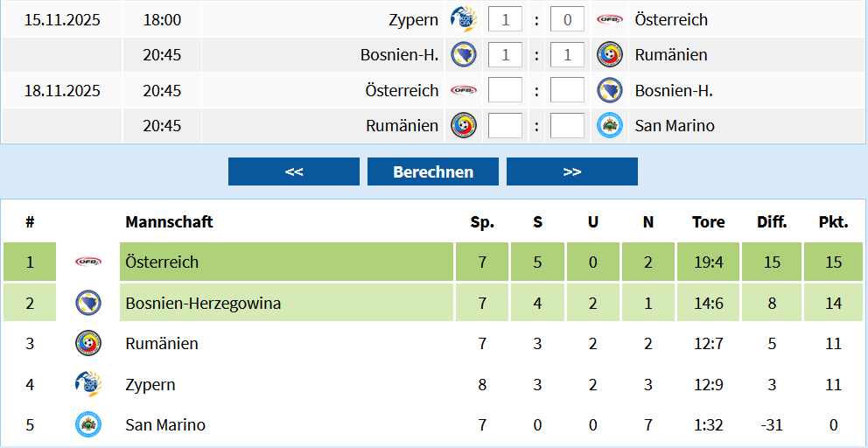Click the San Marino crest in the standings table

(x=88, y=424)
